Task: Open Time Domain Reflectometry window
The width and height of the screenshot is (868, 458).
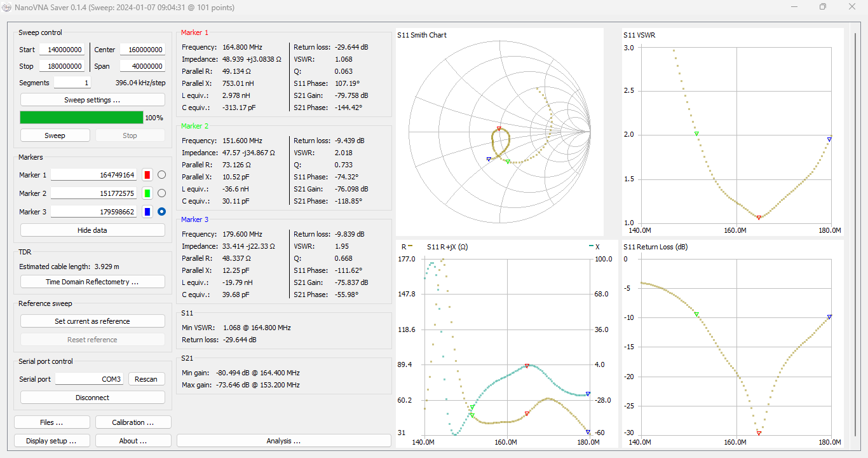Action: pyautogui.click(x=92, y=282)
